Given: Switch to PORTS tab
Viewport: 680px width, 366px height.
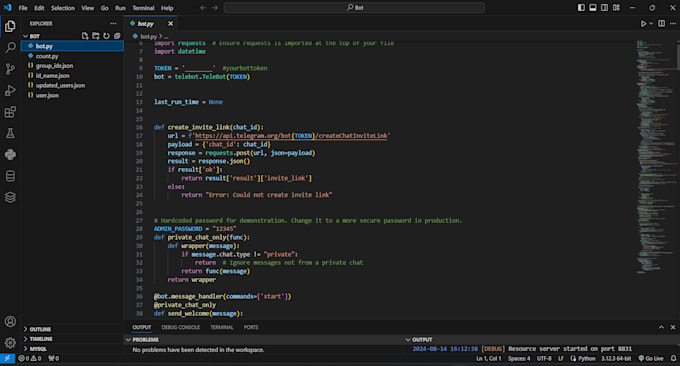Looking at the screenshot, I should tap(251, 327).
